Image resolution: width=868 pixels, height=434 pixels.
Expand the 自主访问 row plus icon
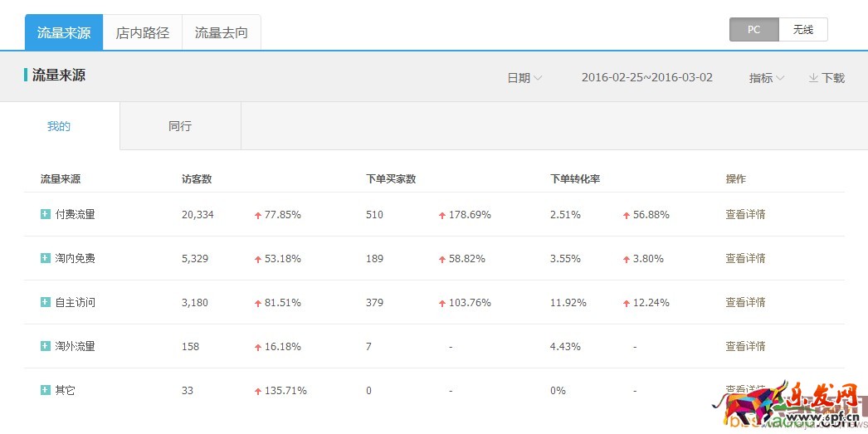[x=46, y=302]
